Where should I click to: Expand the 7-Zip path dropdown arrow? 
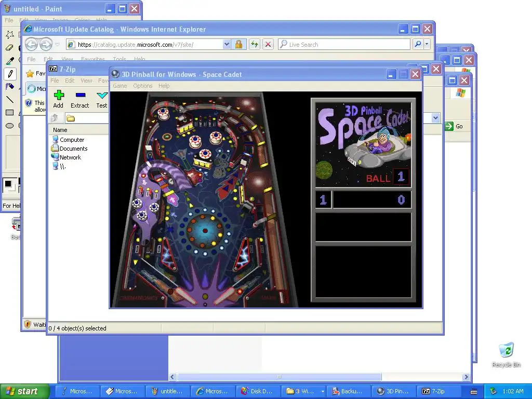[x=435, y=118]
